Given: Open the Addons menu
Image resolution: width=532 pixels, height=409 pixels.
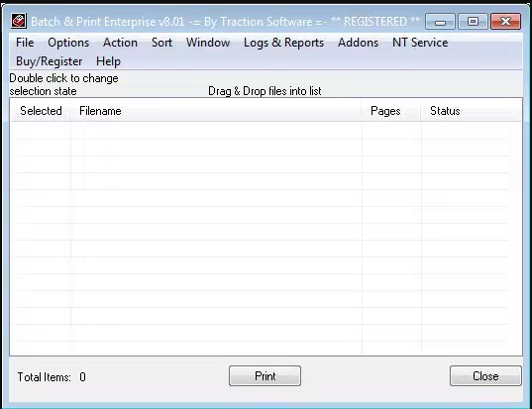Looking at the screenshot, I should coord(358,43).
